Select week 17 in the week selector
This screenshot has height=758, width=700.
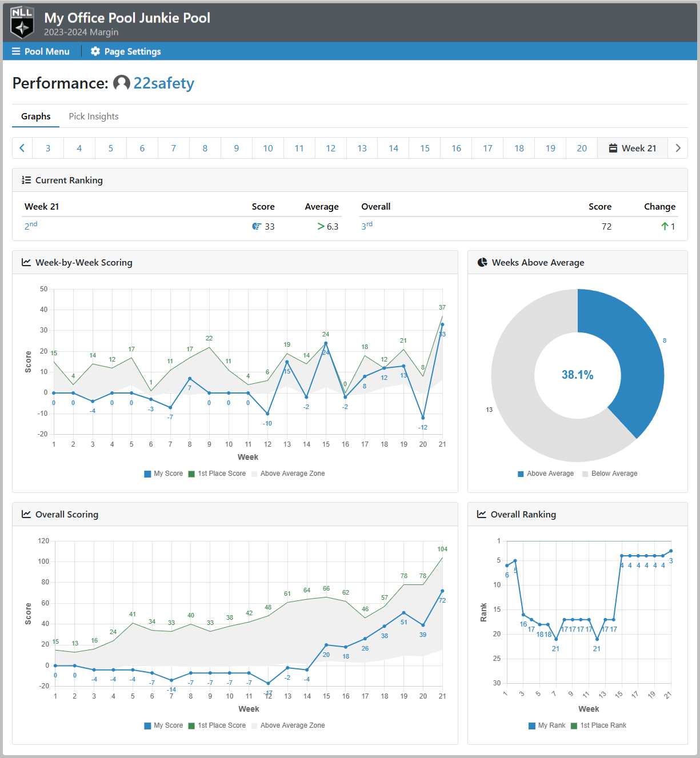(488, 148)
